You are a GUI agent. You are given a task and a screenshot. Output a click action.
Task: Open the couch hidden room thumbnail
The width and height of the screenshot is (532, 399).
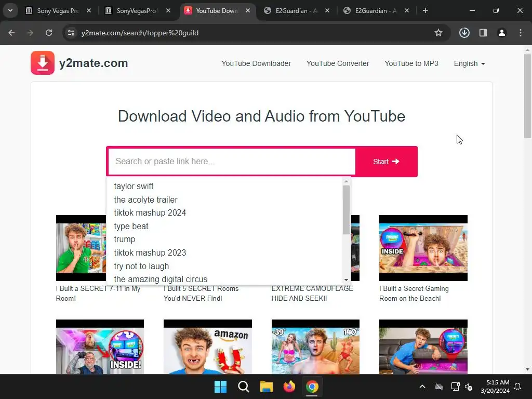point(423,347)
